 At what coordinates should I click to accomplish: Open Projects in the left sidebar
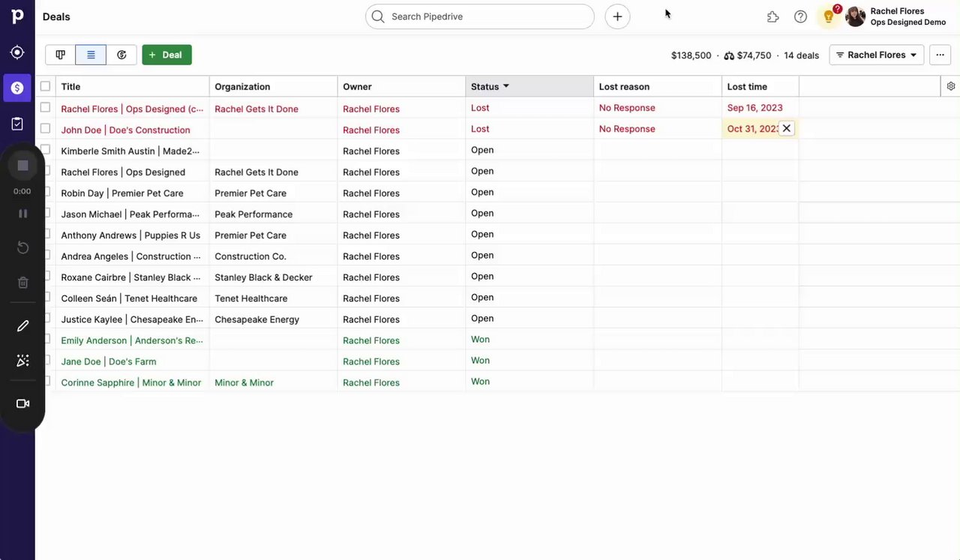pos(17,124)
